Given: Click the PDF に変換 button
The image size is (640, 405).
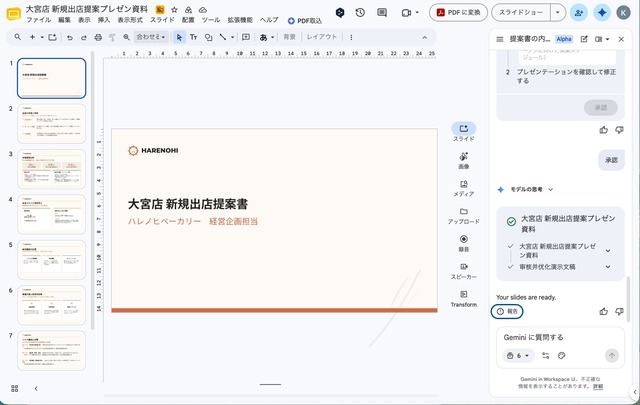Looking at the screenshot, I should [x=458, y=13].
